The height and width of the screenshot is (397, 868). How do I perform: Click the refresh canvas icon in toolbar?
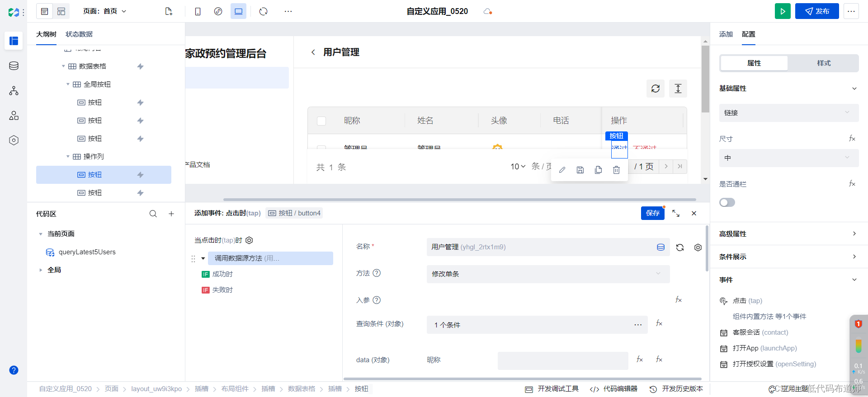click(x=264, y=11)
